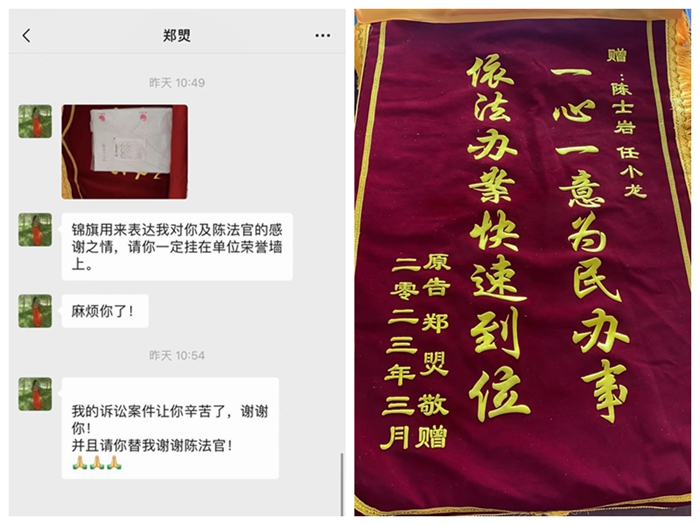Tap the 昨天 10:54 timestamp
The height and width of the screenshot is (525, 700).
click(177, 355)
